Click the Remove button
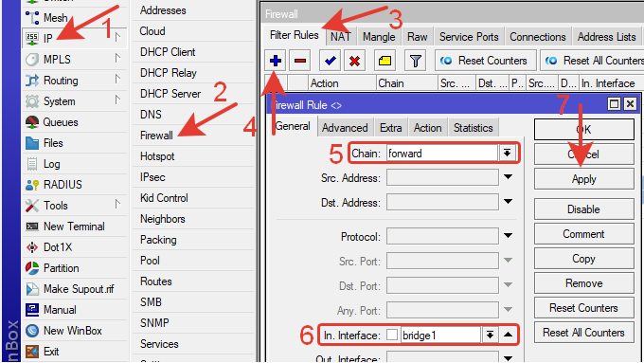Viewport: 644px width, 363px height. point(583,283)
